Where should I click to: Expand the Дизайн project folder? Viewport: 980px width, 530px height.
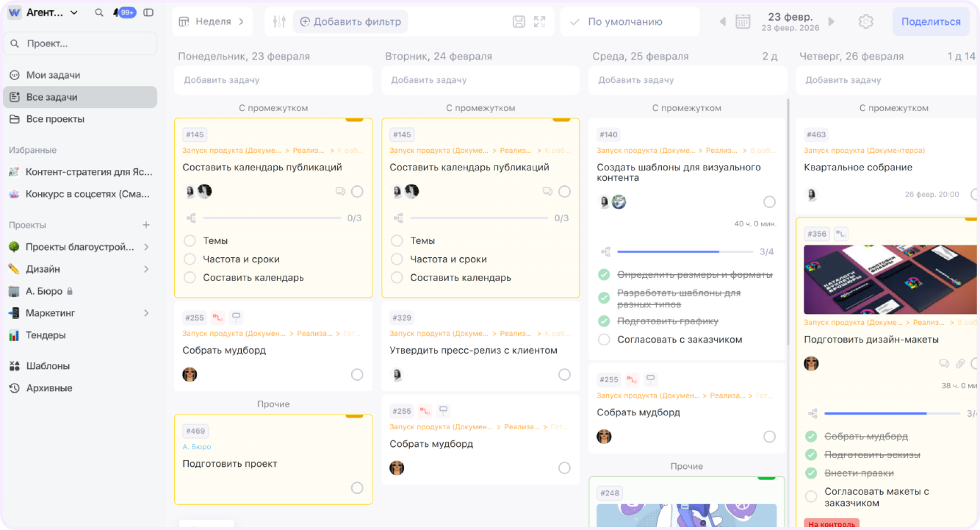tap(147, 269)
